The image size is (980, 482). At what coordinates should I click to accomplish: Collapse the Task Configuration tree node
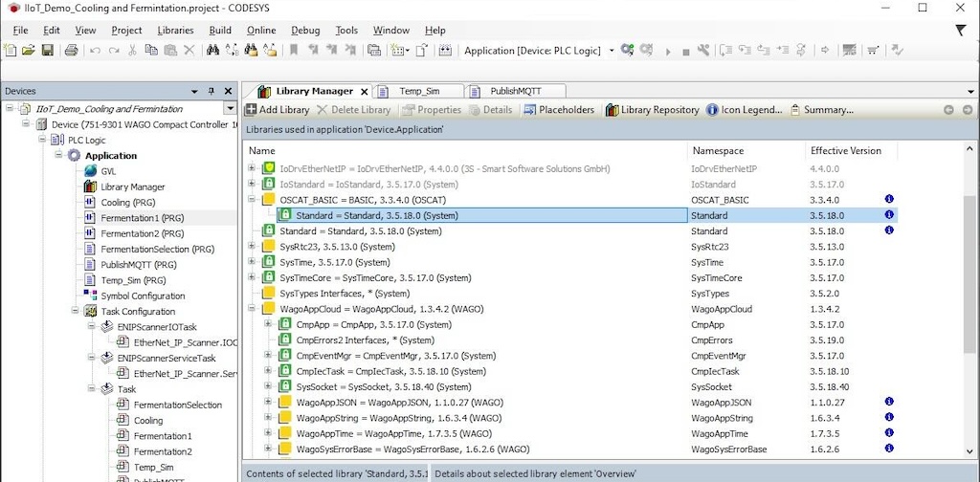[76, 311]
